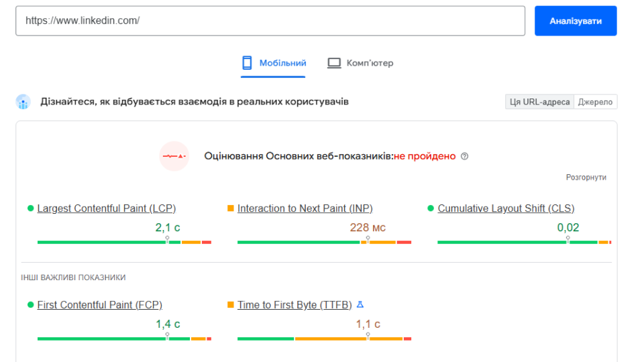Click the real users data icon
Image resolution: width=644 pixels, height=362 pixels.
tap(23, 102)
